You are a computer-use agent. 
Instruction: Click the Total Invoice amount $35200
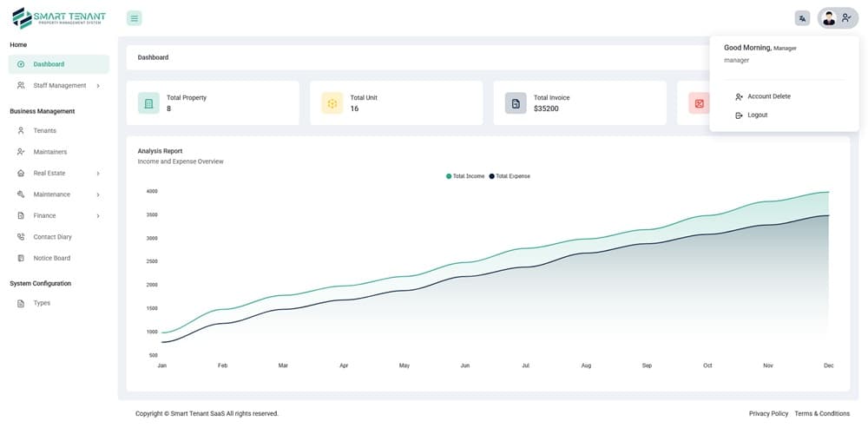coord(546,109)
